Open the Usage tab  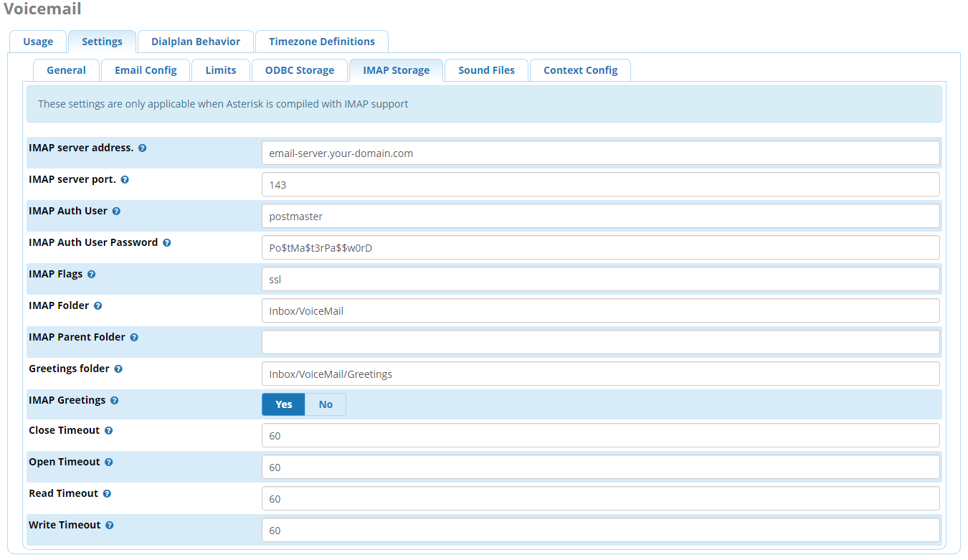click(38, 42)
